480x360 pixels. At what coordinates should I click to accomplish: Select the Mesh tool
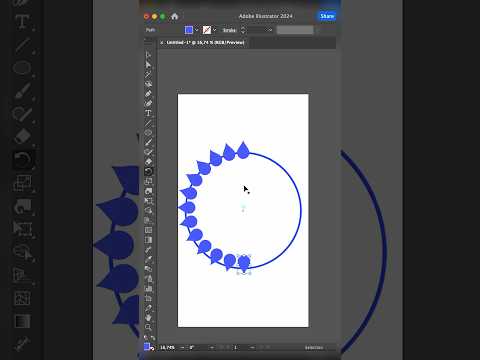tap(148, 230)
